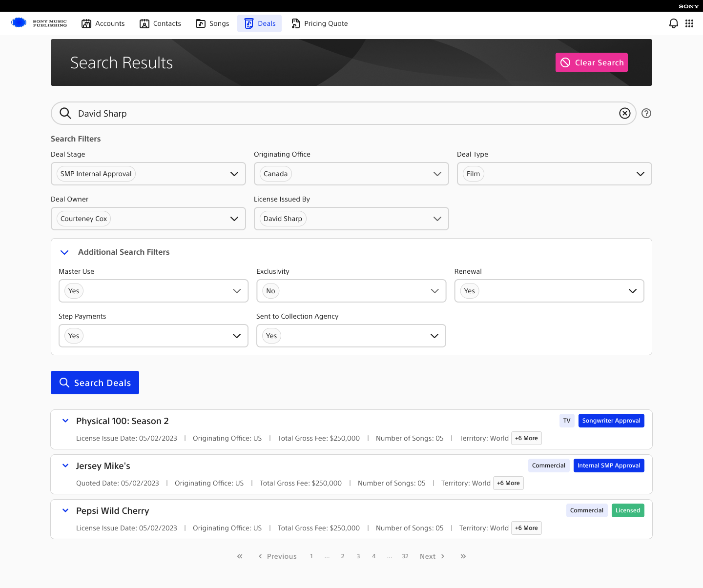Click the Pepsi Wild Cherry title

point(113,511)
